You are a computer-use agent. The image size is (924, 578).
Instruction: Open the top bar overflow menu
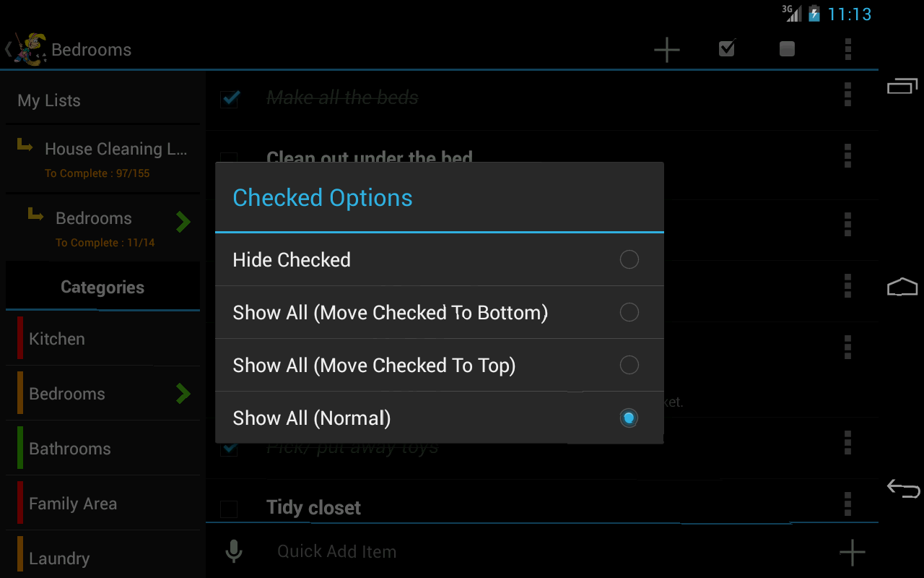tap(847, 49)
